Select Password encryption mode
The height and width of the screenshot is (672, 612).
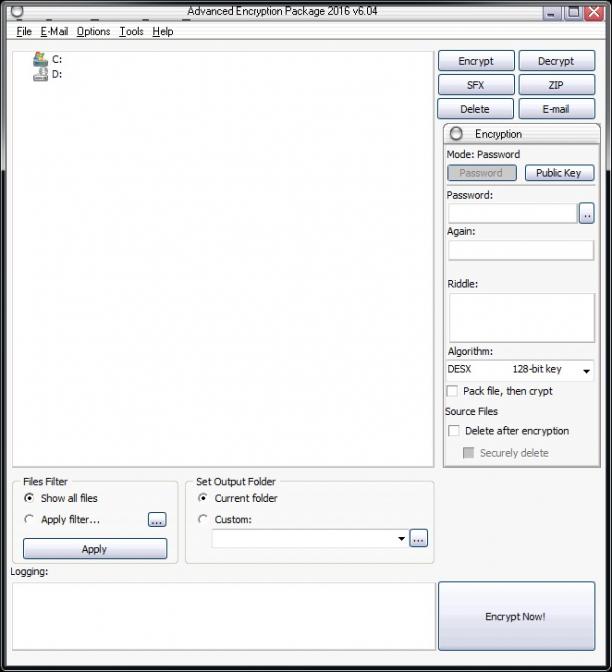482,173
